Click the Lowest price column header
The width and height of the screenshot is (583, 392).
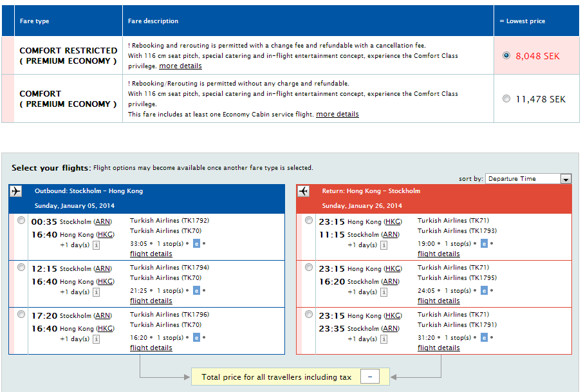523,21
